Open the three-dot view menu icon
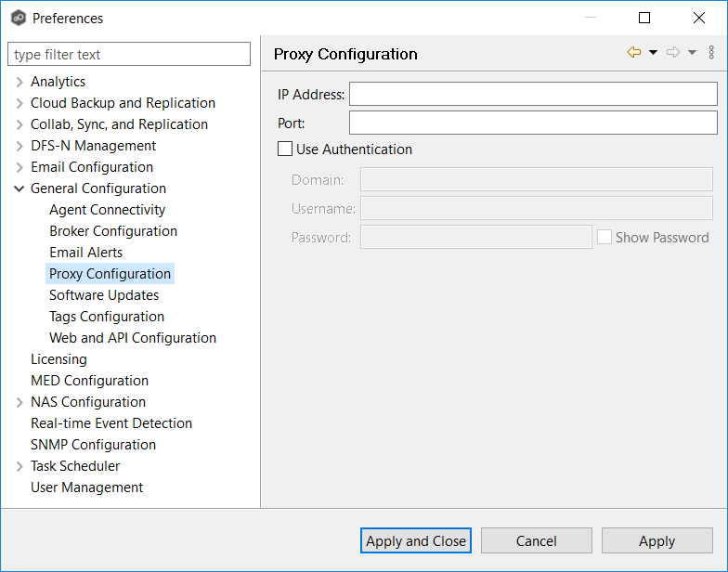 [x=711, y=53]
